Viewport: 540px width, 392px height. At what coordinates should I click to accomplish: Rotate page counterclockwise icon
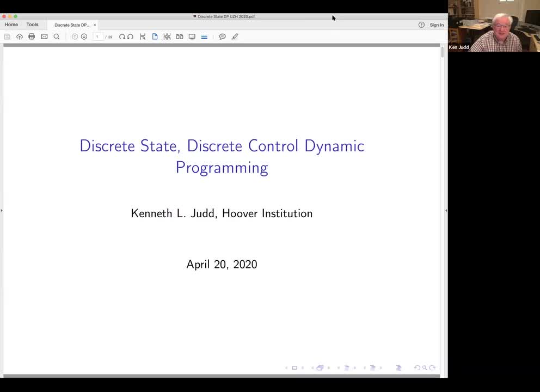click(x=131, y=36)
